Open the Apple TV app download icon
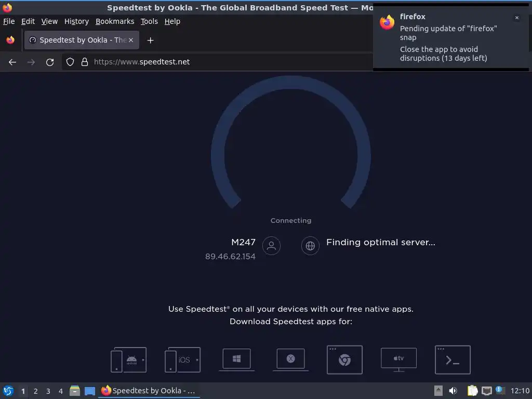 coord(398,360)
